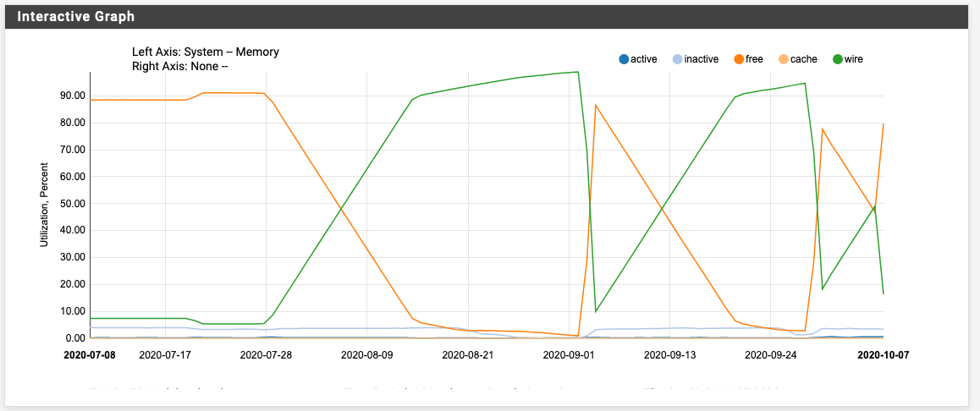Click the 'free' legend text label
This screenshot has width=980, height=411.
pyautogui.click(x=754, y=59)
